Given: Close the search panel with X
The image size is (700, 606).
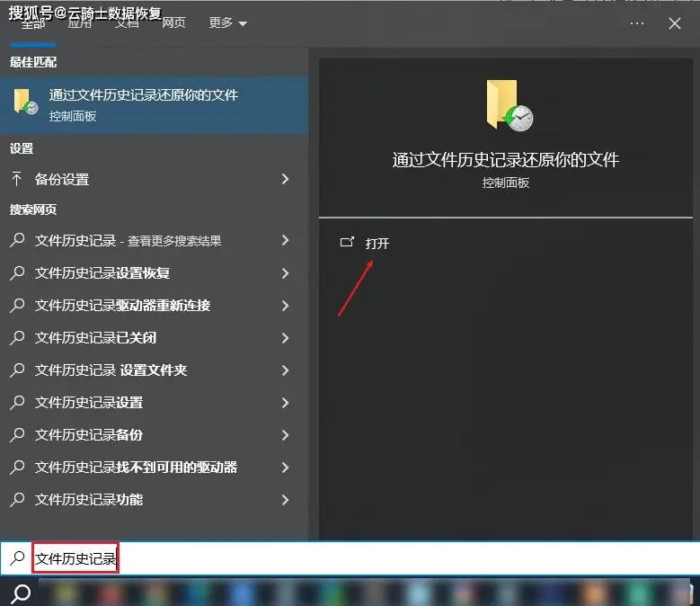Looking at the screenshot, I should [x=675, y=23].
